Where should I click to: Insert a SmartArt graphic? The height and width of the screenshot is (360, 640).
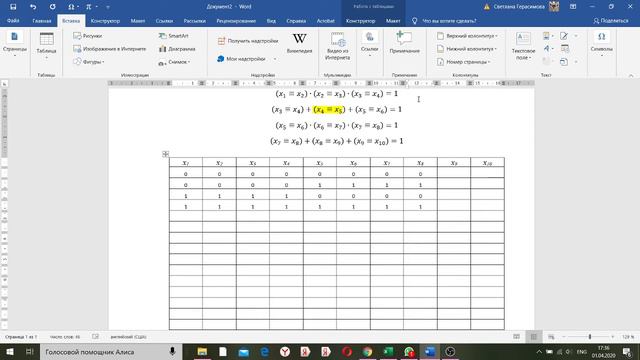173,36
